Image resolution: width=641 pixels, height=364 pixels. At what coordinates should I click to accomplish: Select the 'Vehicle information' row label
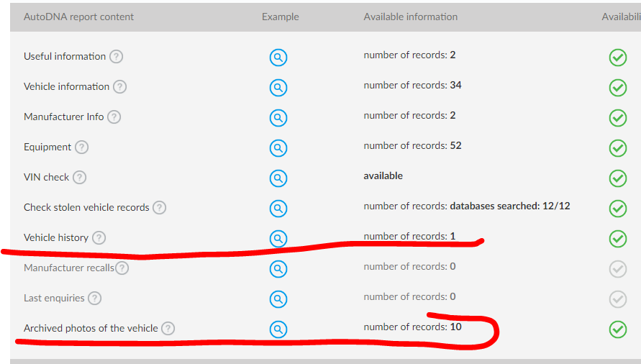67,87
